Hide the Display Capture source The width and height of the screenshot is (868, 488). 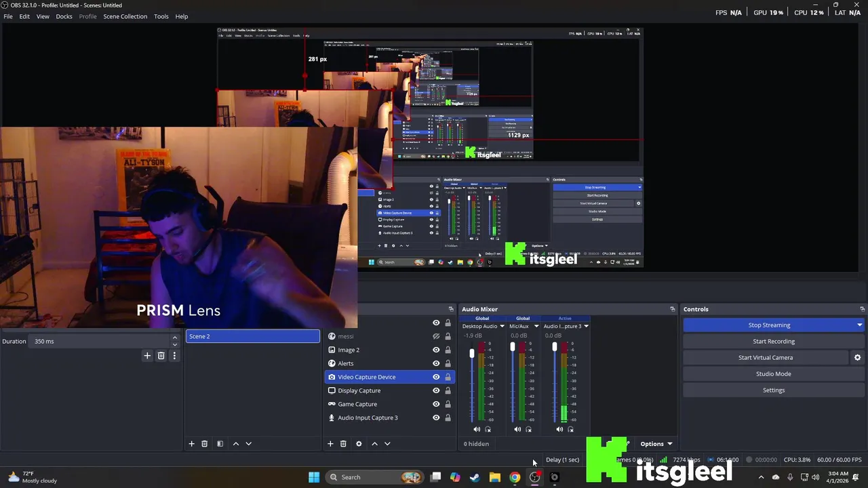[x=436, y=390]
